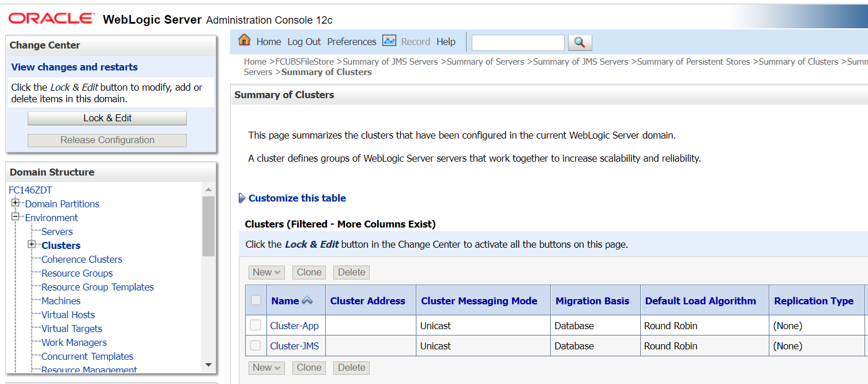Click in the search text field
868x384 pixels.
(518, 43)
